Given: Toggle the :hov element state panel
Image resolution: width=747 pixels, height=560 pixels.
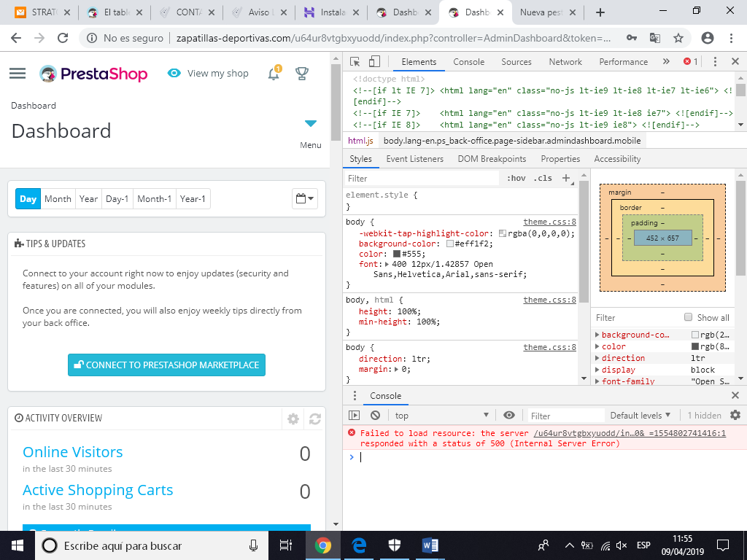Looking at the screenshot, I should coord(516,178).
